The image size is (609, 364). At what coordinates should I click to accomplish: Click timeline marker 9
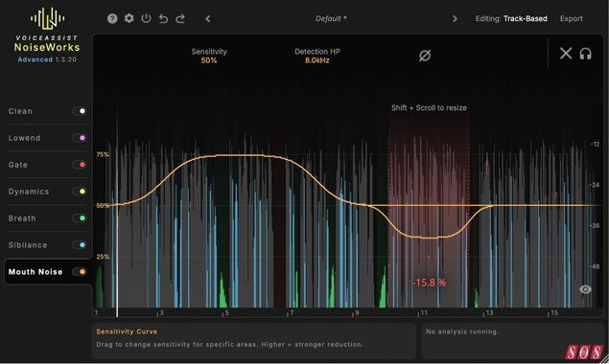[357, 313]
